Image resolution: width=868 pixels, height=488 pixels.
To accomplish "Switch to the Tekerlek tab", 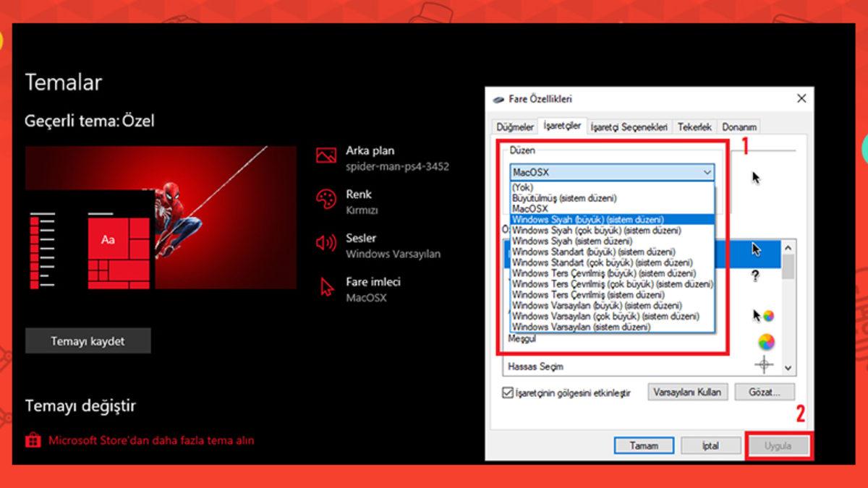I will 695,127.
